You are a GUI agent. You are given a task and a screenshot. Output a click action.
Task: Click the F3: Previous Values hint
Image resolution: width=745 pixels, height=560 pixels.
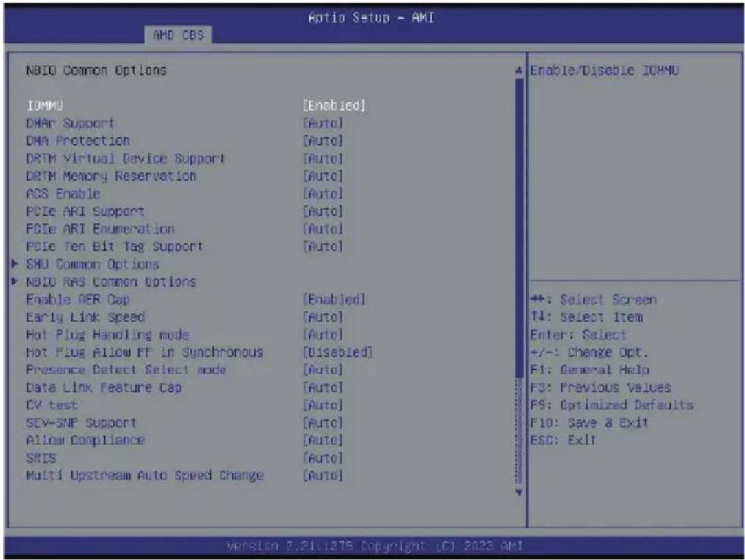(x=600, y=388)
